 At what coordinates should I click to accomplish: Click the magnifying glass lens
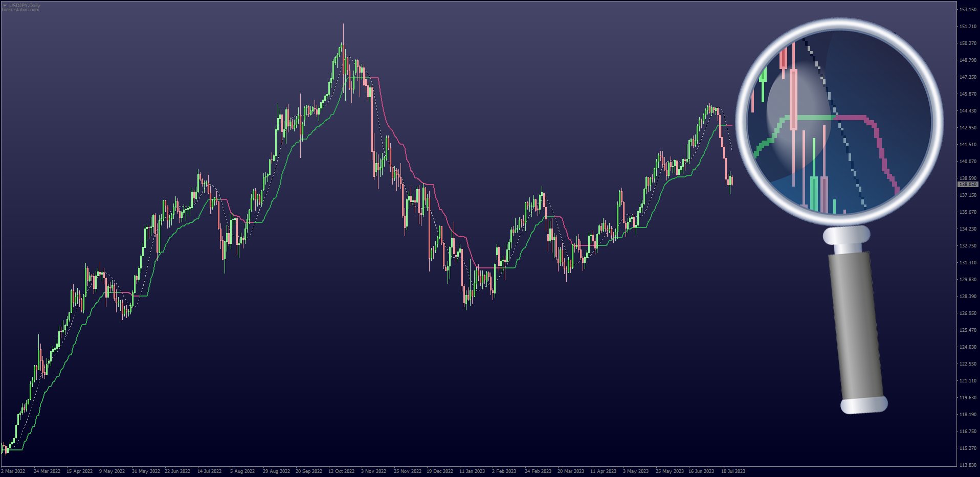click(839, 122)
